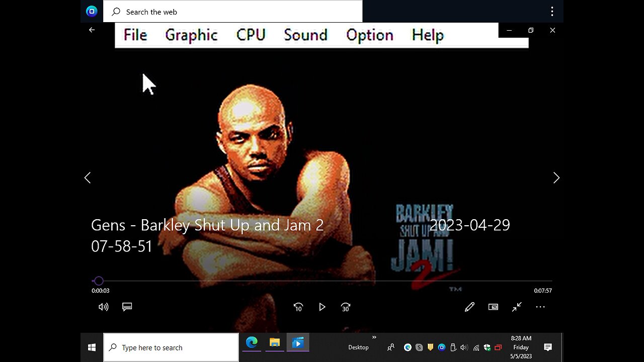644x362 pixels.
Task: Play in mini view
Action: click(x=493, y=307)
